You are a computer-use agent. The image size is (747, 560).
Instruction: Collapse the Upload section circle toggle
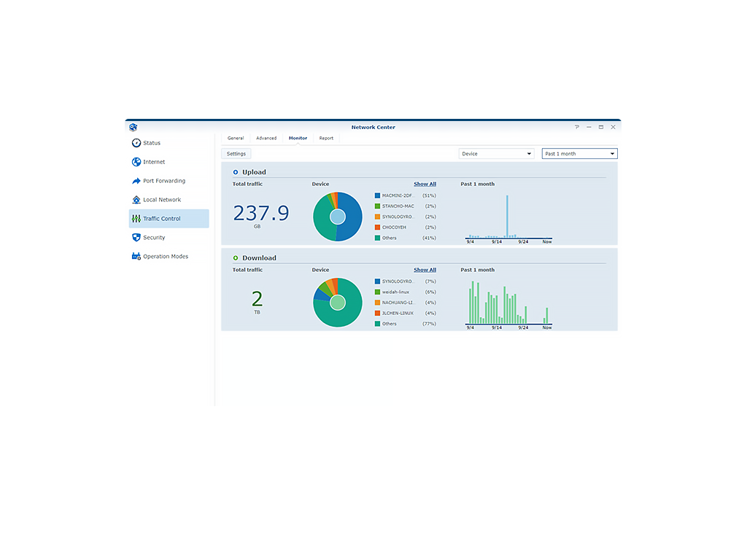click(236, 172)
